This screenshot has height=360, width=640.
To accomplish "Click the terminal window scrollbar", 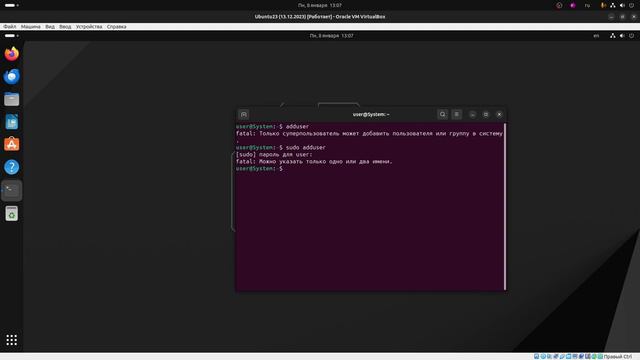I will (505, 206).
